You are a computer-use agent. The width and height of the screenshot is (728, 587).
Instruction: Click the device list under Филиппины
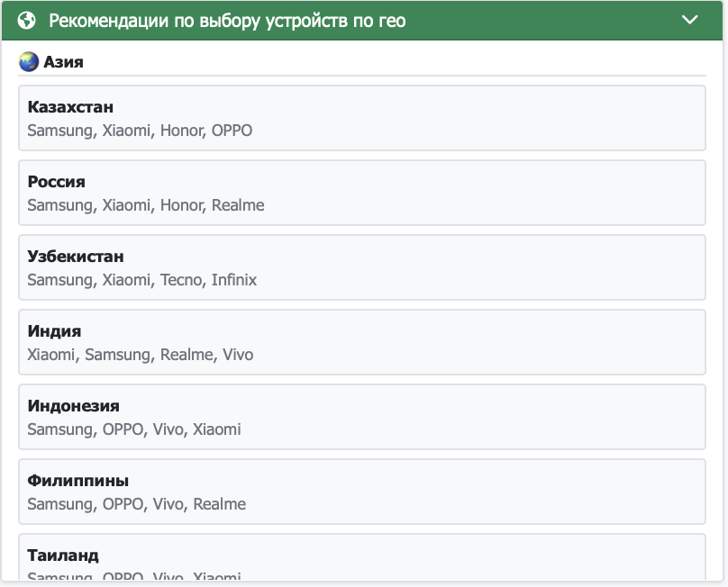tap(137, 504)
